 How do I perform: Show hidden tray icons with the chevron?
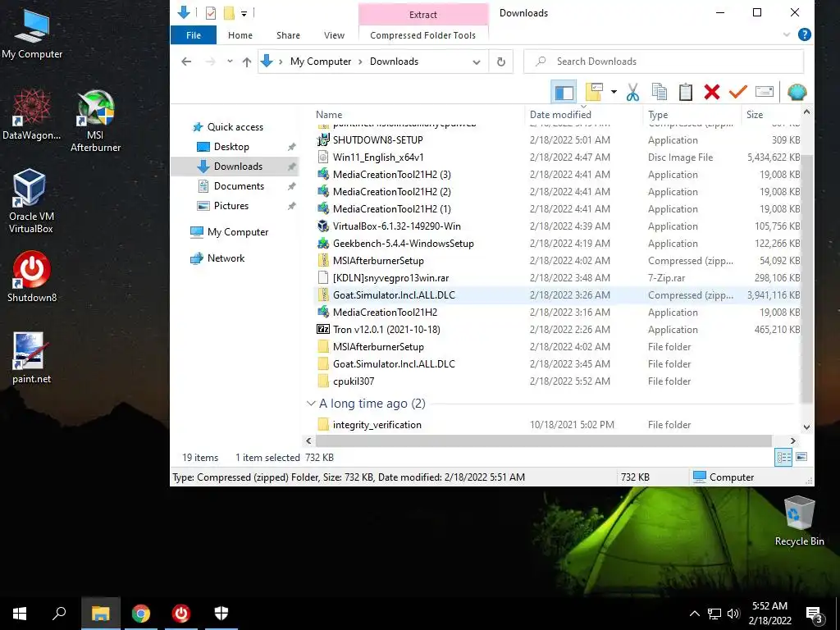click(x=694, y=614)
